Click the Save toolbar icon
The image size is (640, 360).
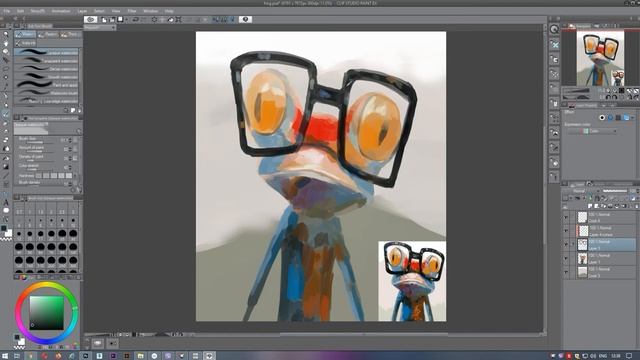(x=120, y=20)
